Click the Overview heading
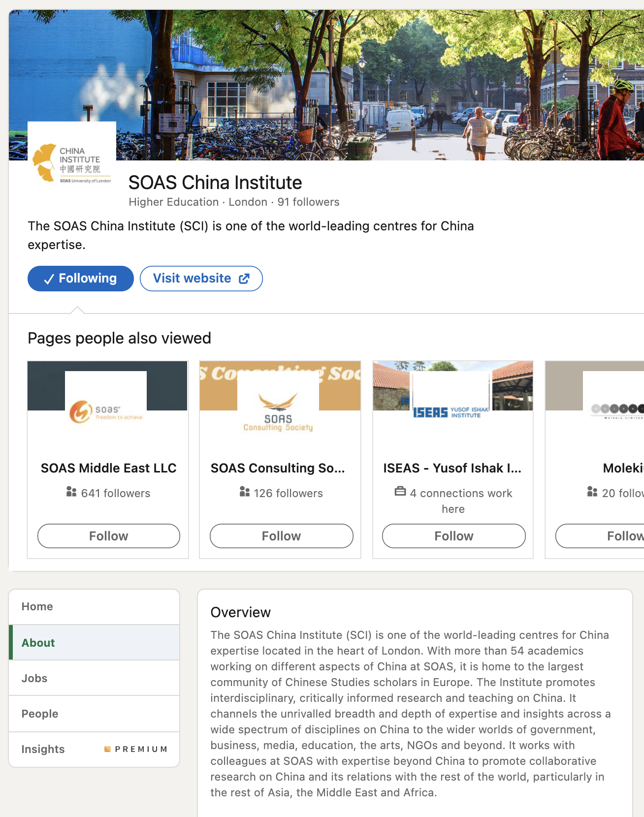Image resolution: width=644 pixels, height=817 pixels. [241, 612]
